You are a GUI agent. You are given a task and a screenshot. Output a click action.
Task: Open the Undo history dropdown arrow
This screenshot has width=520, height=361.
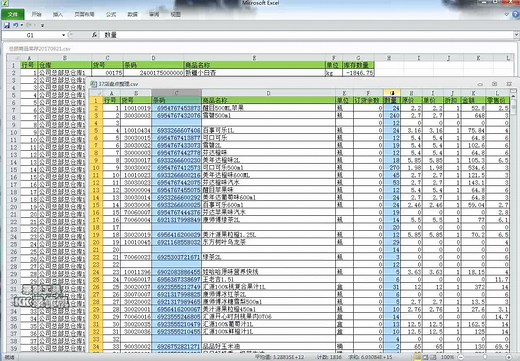(22, 25)
